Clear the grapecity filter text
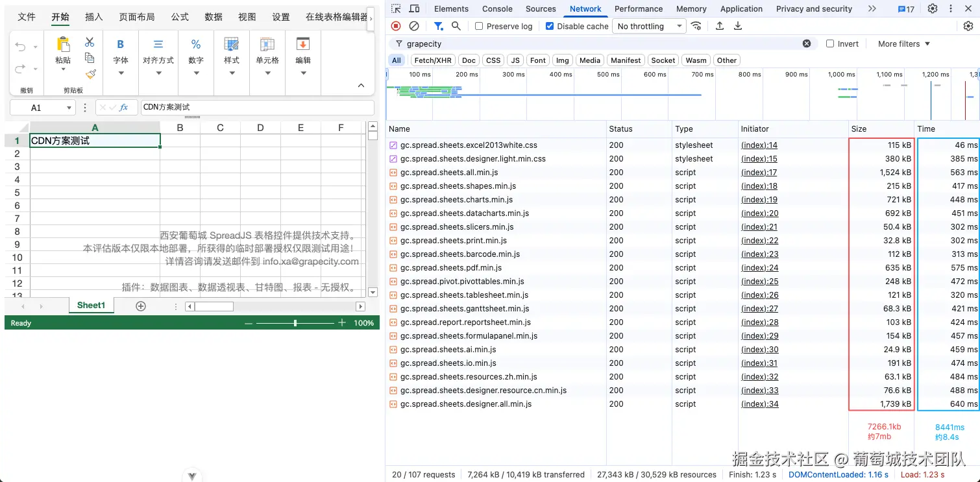The height and width of the screenshot is (482, 980). (x=807, y=43)
